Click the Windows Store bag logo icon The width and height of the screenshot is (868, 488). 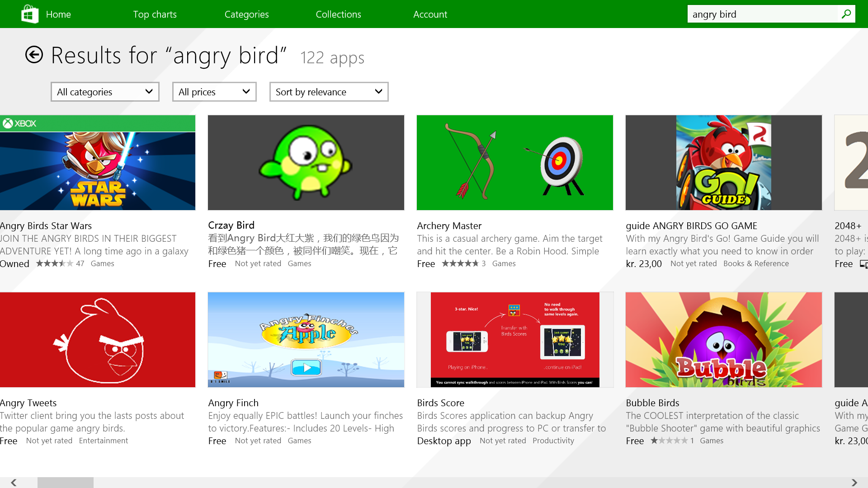(x=30, y=14)
